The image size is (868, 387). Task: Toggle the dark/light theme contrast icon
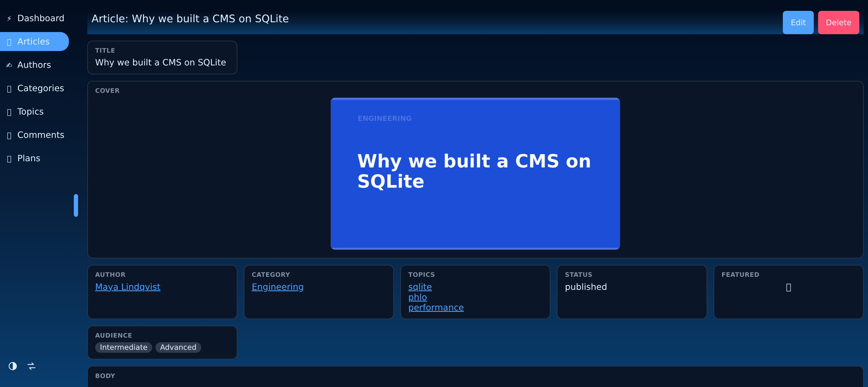coord(13,366)
